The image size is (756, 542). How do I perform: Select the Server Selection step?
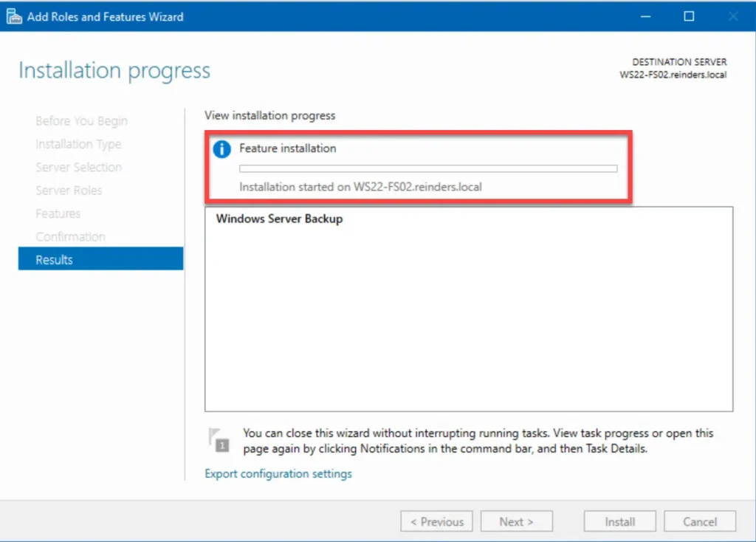(x=78, y=167)
